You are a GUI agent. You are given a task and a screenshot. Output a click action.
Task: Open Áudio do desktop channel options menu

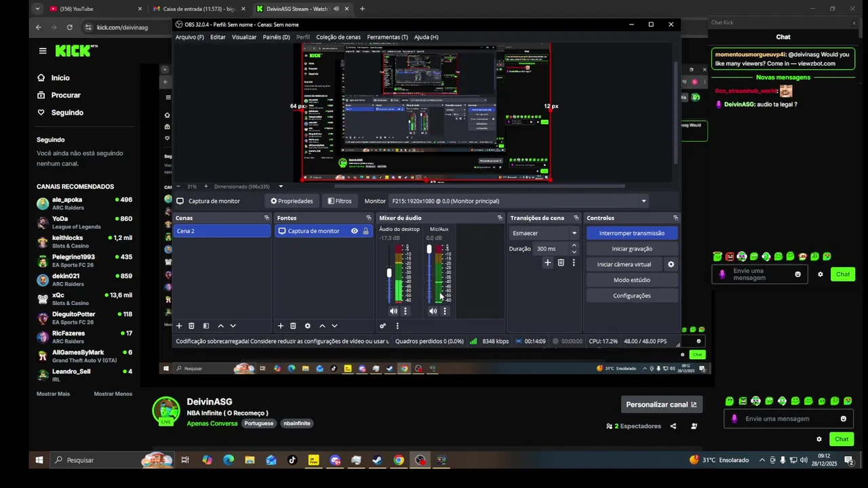point(406,311)
